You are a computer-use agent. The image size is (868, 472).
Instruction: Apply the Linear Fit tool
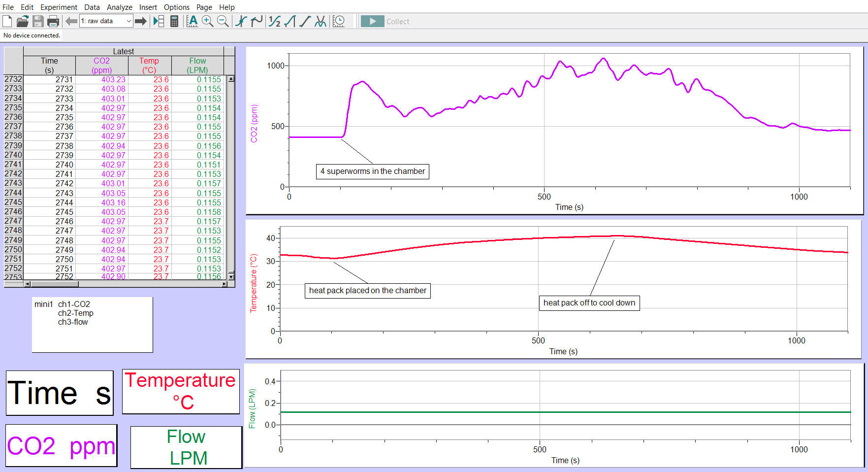tap(305, 21)
